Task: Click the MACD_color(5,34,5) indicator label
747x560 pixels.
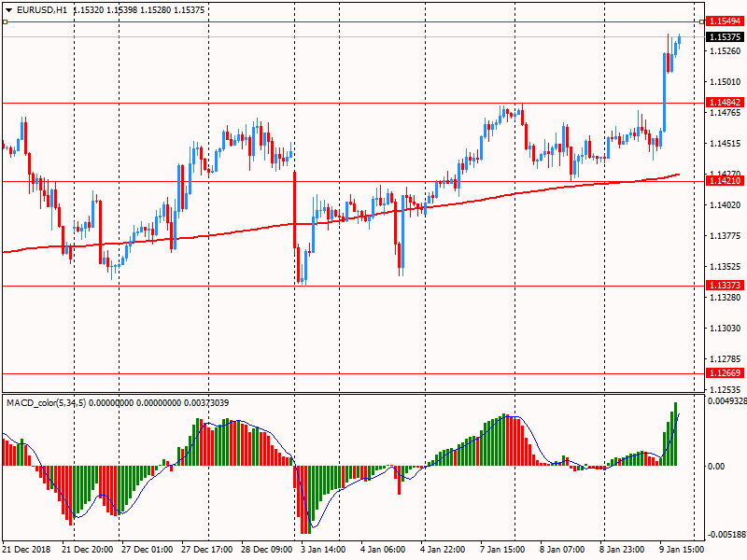Action: click(46, 403)
